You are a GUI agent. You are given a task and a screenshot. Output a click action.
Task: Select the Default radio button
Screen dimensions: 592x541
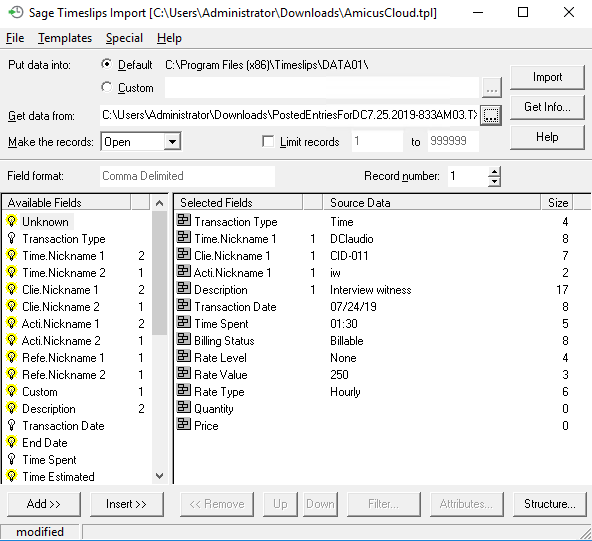(107, 65)
